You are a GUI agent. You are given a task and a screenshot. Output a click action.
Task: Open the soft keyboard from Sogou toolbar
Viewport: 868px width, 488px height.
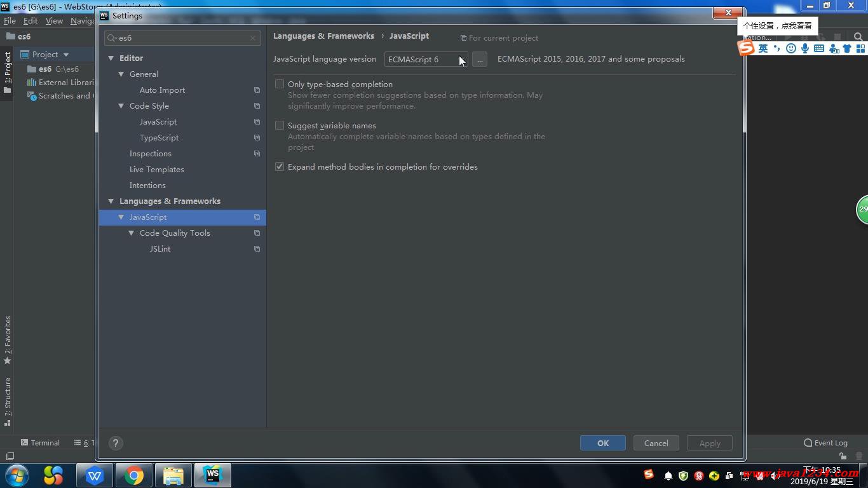(x=819, y=48)
